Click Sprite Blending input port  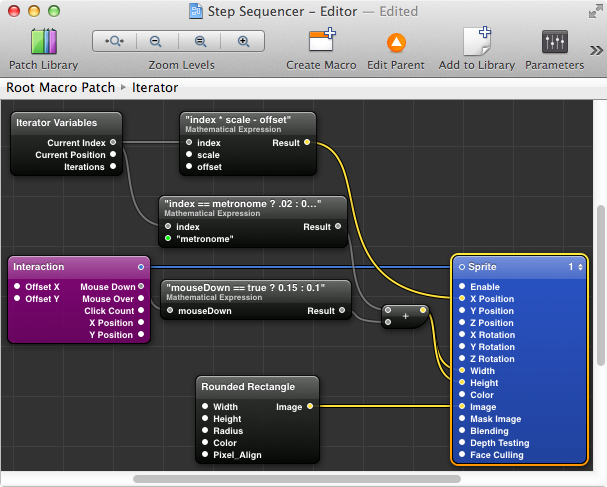click(462, 430)
